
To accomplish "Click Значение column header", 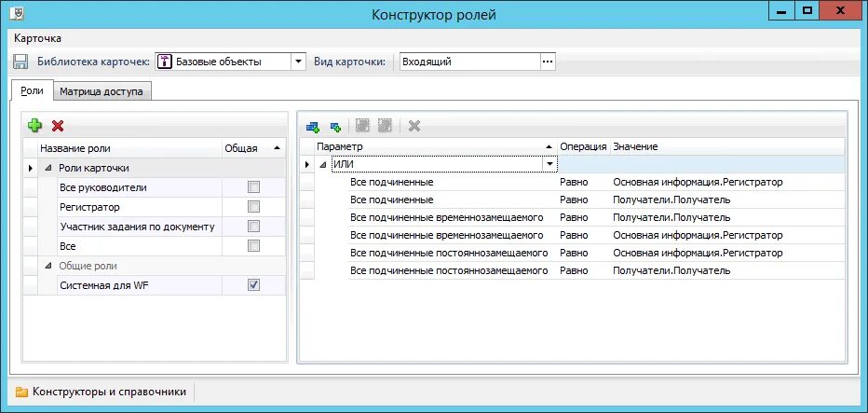I will point(726,147).
